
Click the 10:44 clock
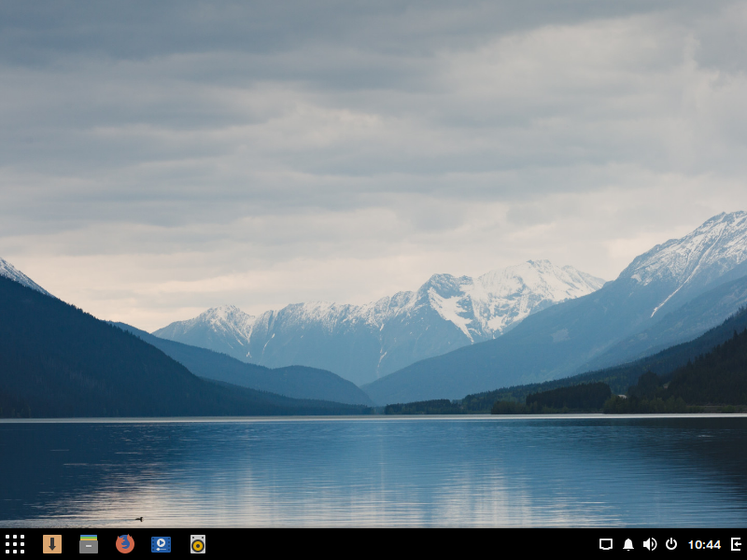[704, 544]
